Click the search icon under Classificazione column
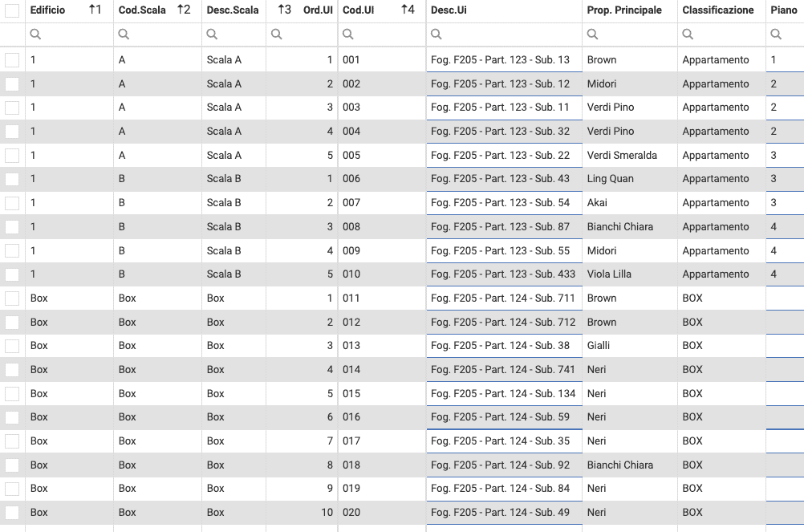Image resolution: width=804 pixels, height=532 pixels. tap(688, 35)
